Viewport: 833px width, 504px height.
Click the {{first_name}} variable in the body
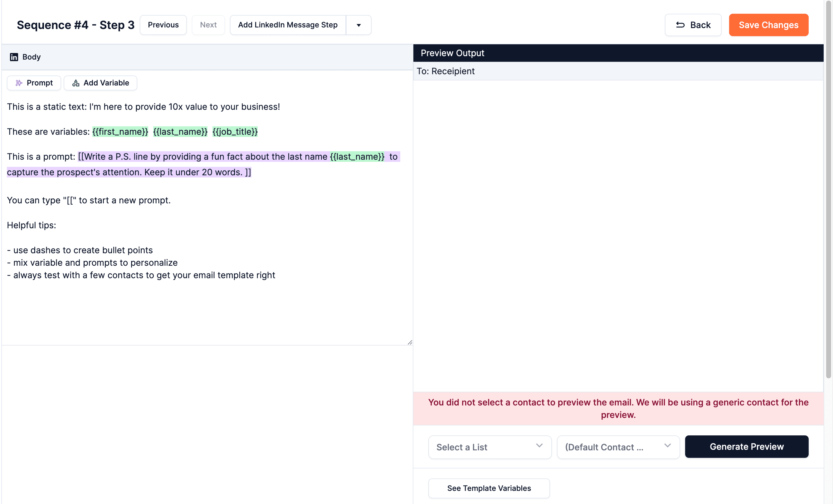point(120,132)
